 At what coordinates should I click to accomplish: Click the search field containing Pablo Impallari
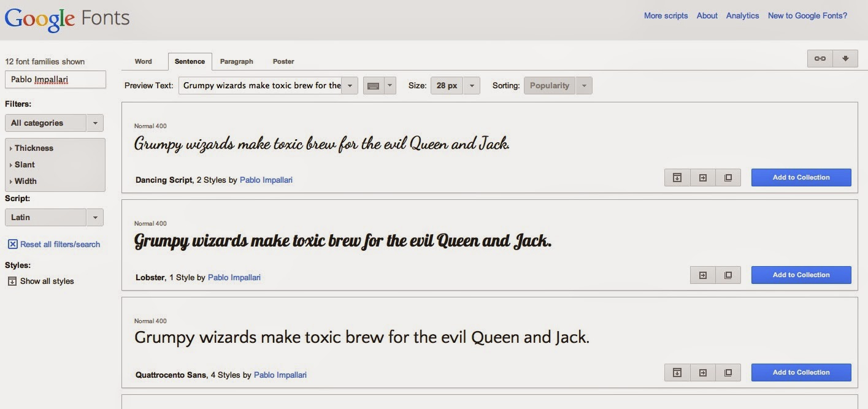[x=55, y=80]
